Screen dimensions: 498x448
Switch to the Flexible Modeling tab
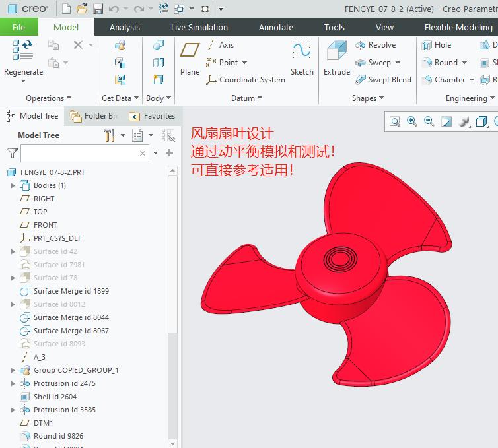(x=458, y=27)
